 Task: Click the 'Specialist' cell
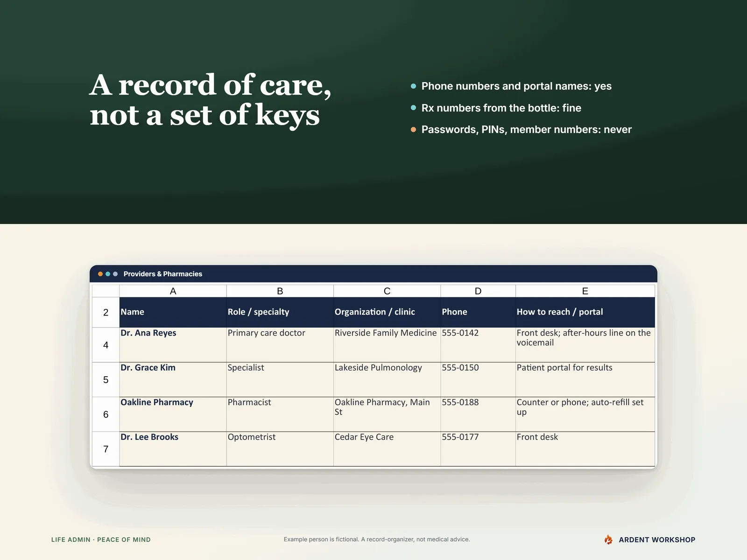[x=280, y=379]
